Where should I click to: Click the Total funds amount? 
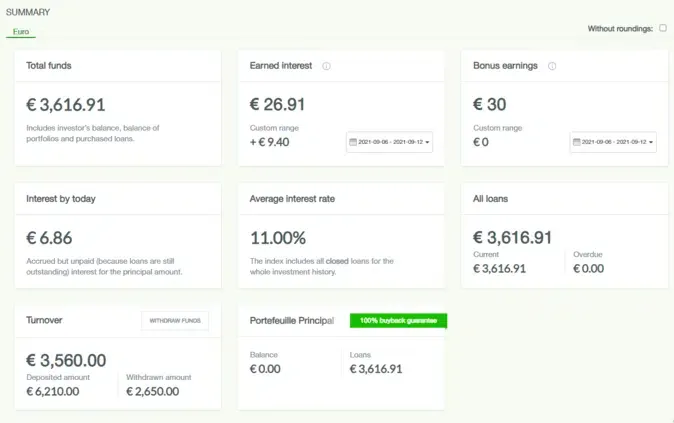pyautogui.click(x=66, y=104)
